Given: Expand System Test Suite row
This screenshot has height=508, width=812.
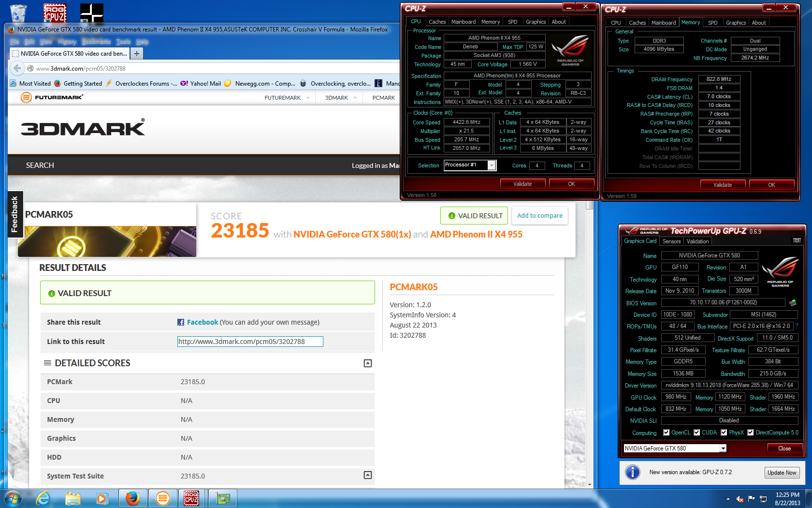Looking at the screenshot, I should (368, 475).
